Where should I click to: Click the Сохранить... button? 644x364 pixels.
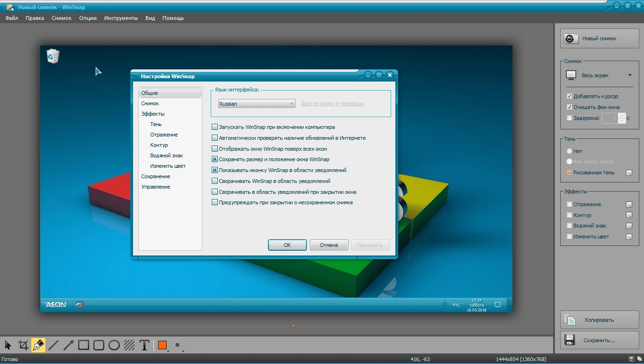click(599, 340)
